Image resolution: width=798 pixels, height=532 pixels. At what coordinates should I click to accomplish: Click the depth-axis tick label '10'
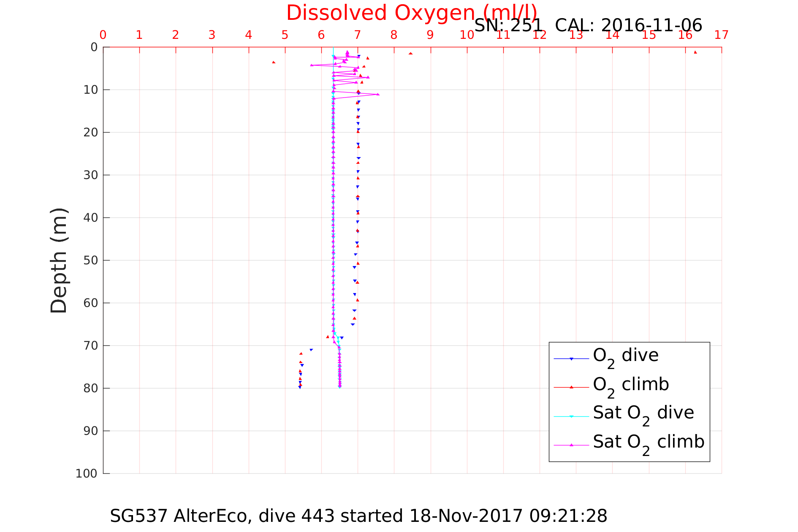click(91, 90)
